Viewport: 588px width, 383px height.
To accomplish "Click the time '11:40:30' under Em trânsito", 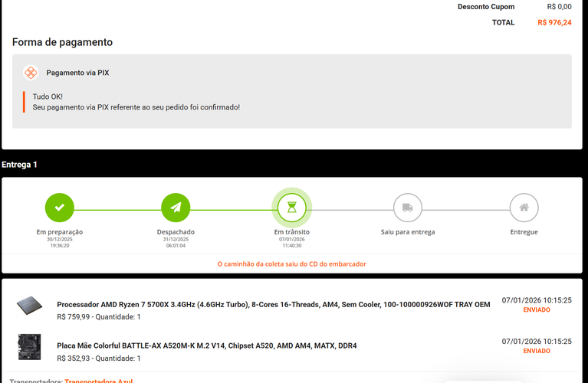I will coord(292,245).
